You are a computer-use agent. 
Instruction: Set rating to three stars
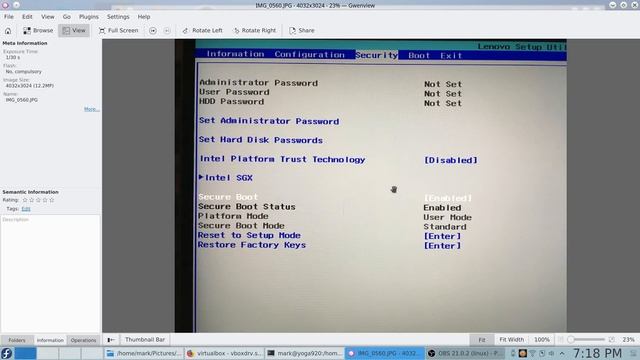point(38,200)
